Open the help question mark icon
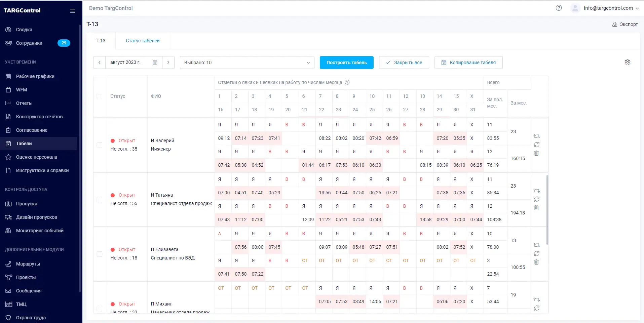The image size is (644, 323). coord(559,8)
